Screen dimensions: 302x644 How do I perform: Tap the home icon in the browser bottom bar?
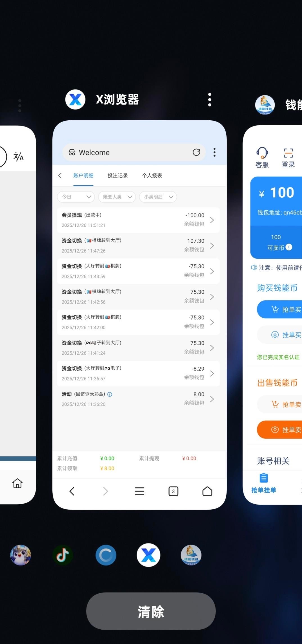(207, 491)
